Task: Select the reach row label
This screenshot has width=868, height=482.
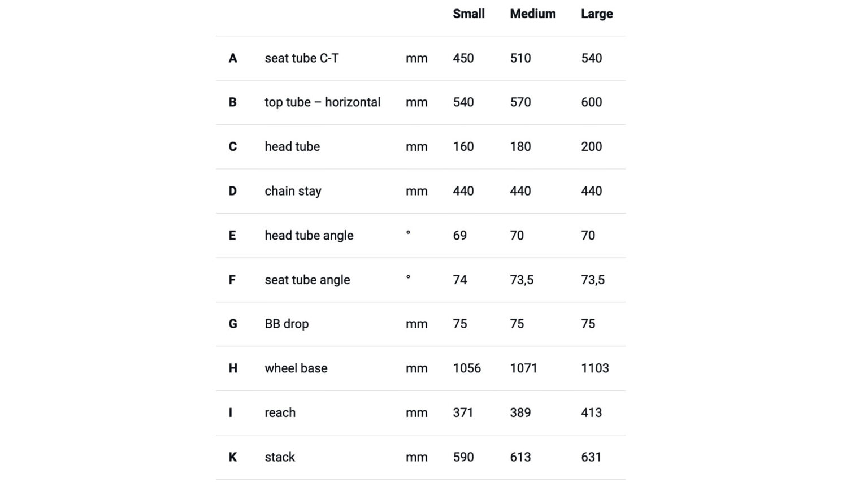Action: click(x=280, y=412)
